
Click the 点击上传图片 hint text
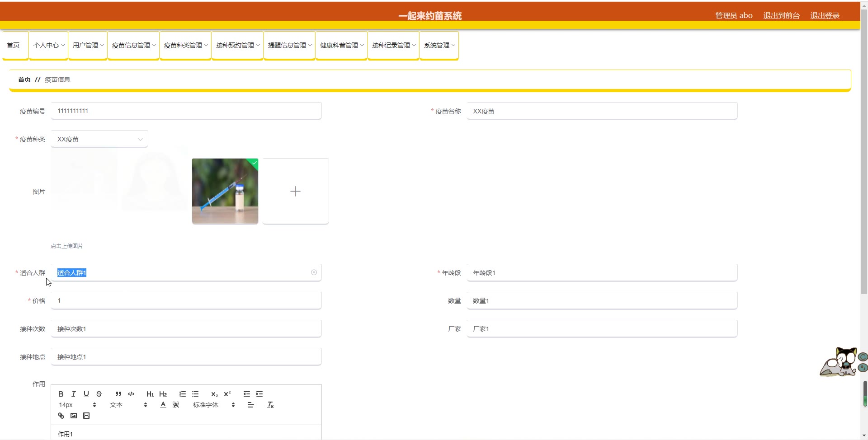(x=67, y=246)
